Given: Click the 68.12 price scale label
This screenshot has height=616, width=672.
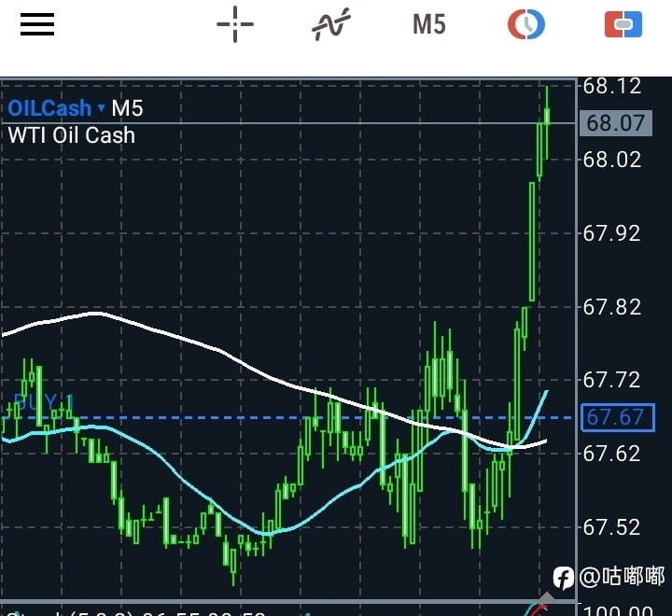Looking at the screenshot, I should (612, 87).
